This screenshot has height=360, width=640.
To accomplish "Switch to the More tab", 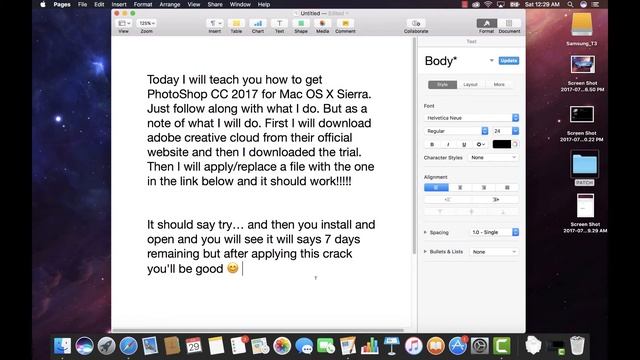I will point(499,84).
